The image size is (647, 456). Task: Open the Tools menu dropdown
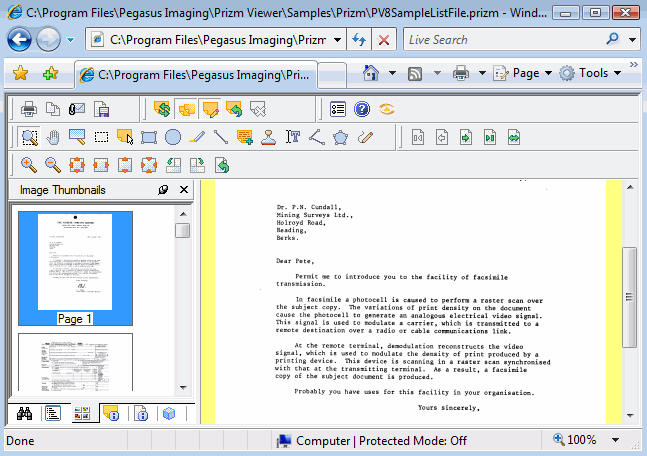593,73
